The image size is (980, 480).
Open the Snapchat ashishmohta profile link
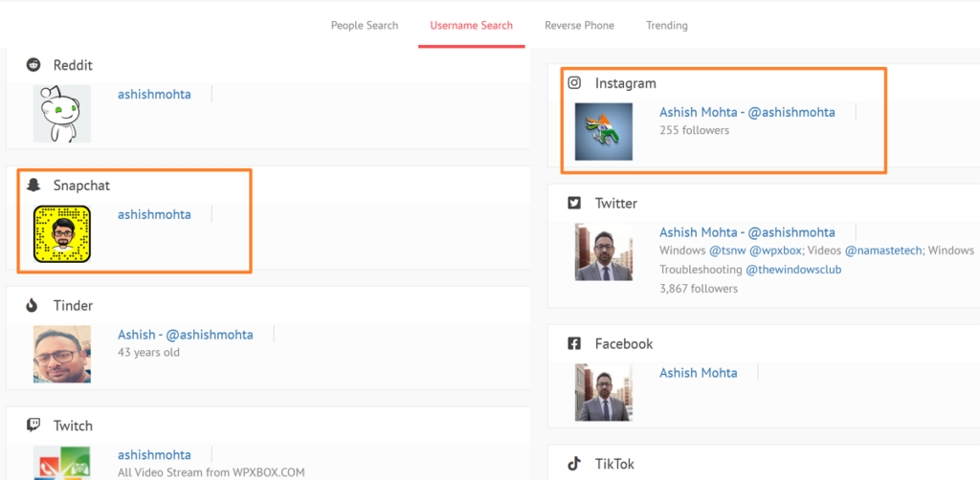[x=154, y=214]
